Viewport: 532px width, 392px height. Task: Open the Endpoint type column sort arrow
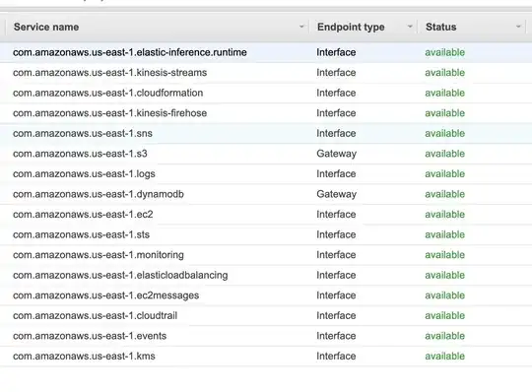(x=410, y=27)
